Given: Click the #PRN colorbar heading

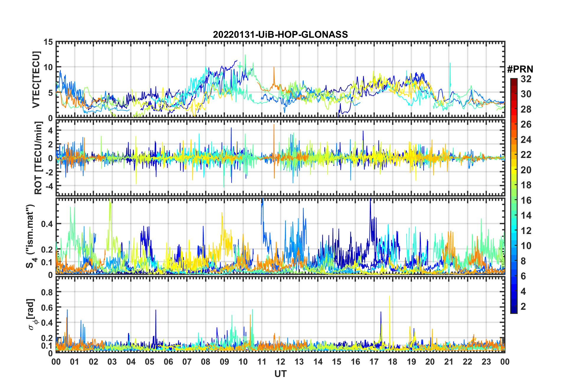Looking at the screenshot, I should [520, 69].
